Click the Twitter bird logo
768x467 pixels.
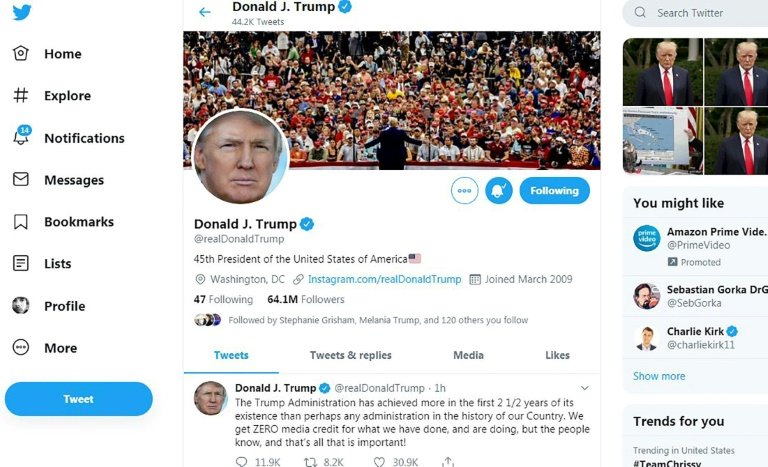pyautogui.click(x=22, y=12)
